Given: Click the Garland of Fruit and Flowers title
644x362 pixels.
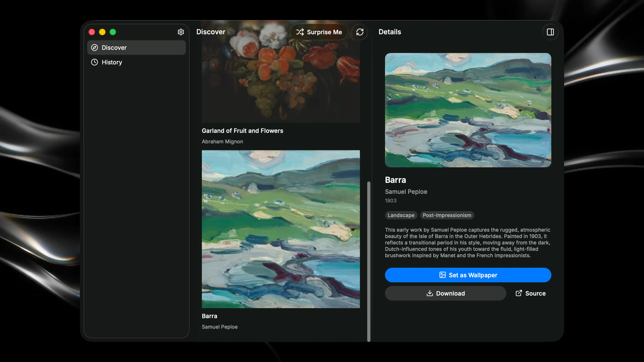Looking at the screenshot, I should coord(243,131).
